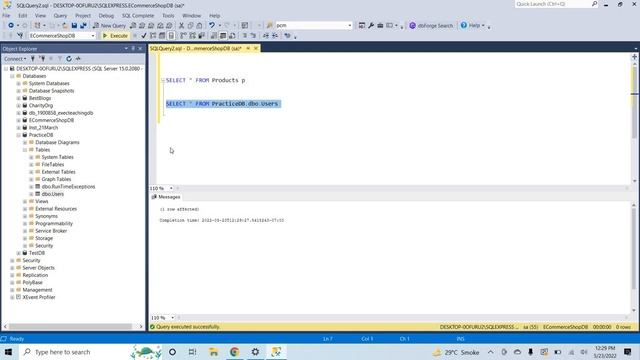Click Task View icon on taskbar
This screenshot has height=360, width=640.
[193, 352]
